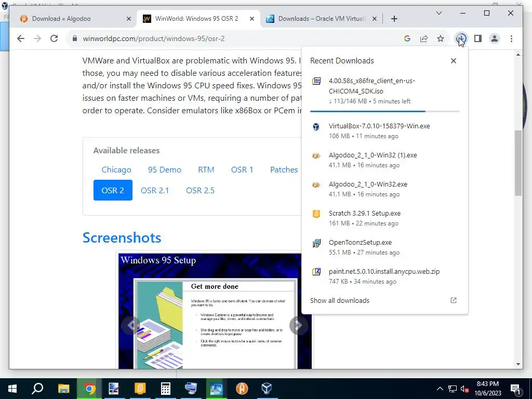Click the paint.net zip file icon
This screenshot has height=399, width=532.
(316, 272)
